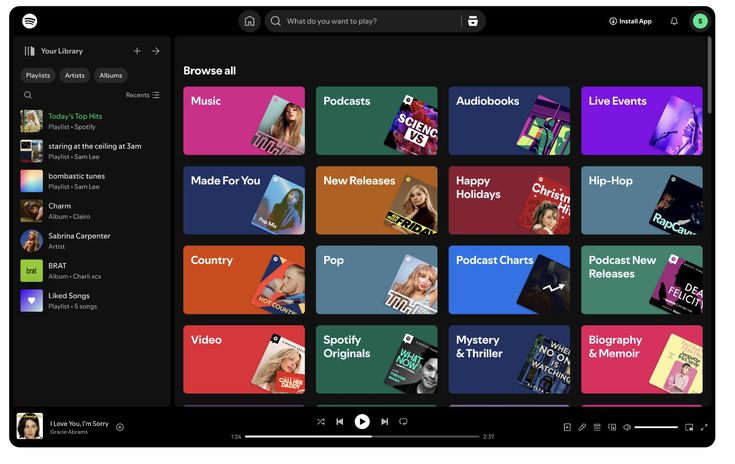Open the Spotify Originals card
Image resolution: width=735 pixels, height=464 pixels.
click(376, 359)
